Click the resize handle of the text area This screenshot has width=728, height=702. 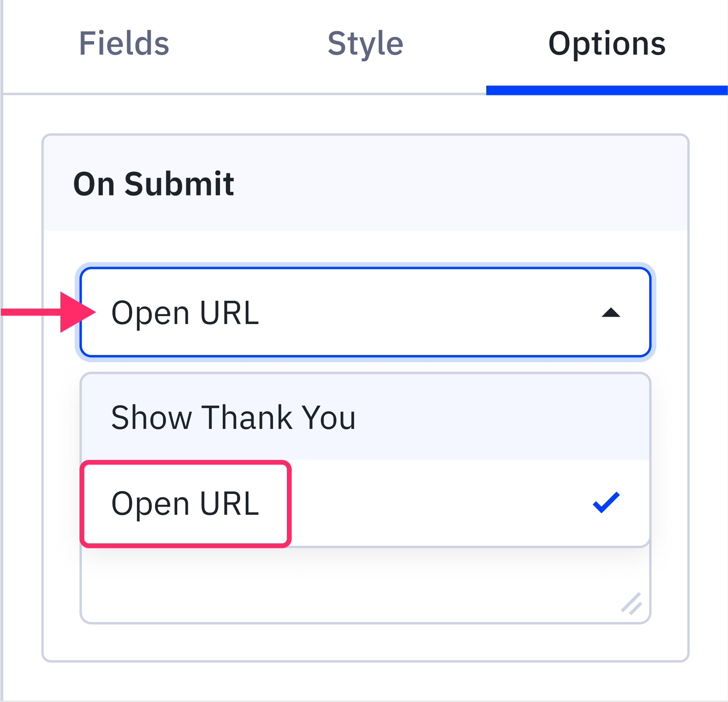pos(631,604)
